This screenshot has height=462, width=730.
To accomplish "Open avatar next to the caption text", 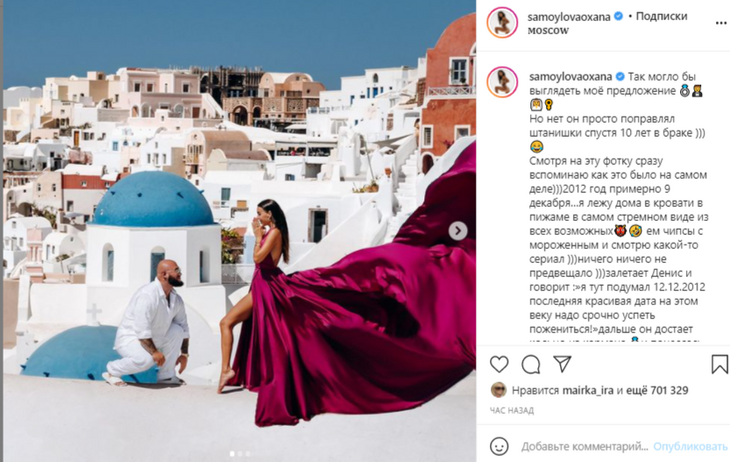I will click(x=502, y=82).
